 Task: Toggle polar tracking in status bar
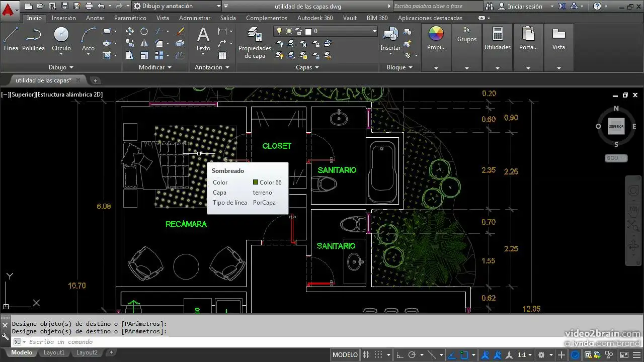(x=412, y=355)
